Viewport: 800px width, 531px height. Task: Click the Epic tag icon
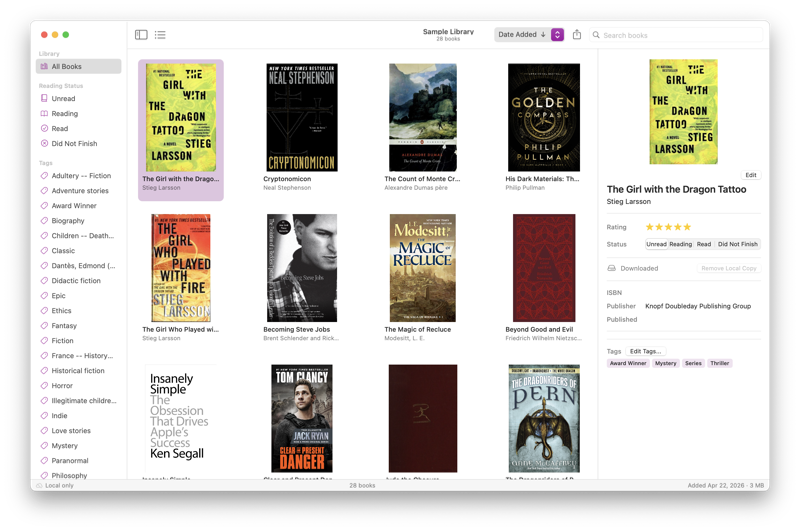coord(44,295)
